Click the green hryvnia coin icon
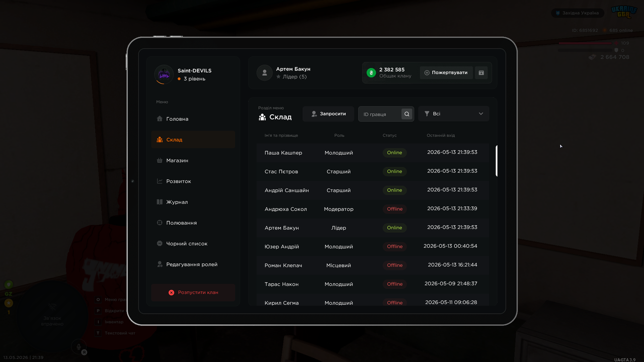 pyautogui.click(x=371, y=73)
